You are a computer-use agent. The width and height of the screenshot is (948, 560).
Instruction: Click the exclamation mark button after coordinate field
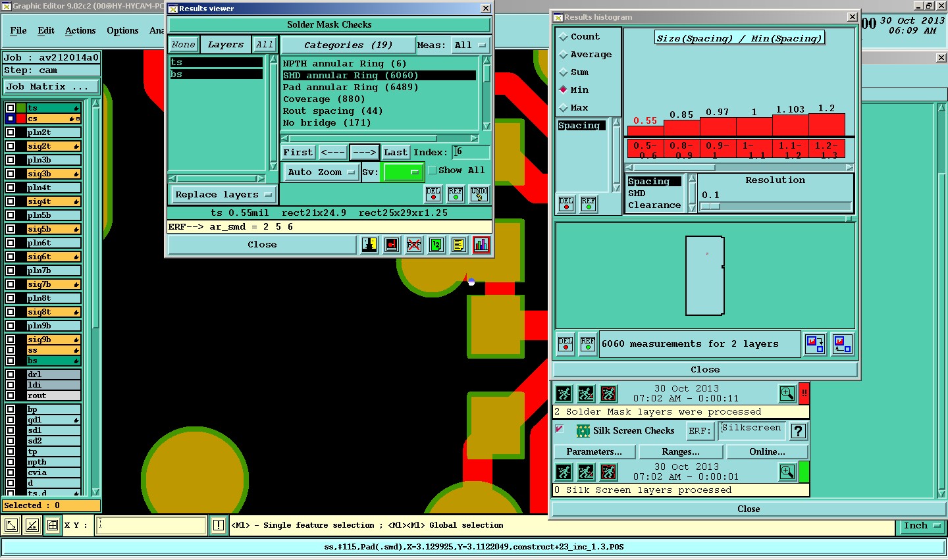tap(219, 525)
